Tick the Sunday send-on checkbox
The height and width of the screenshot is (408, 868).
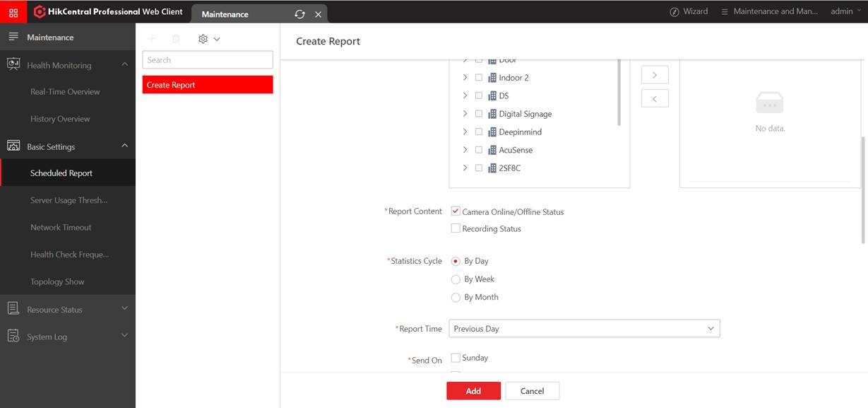point(456,358)
